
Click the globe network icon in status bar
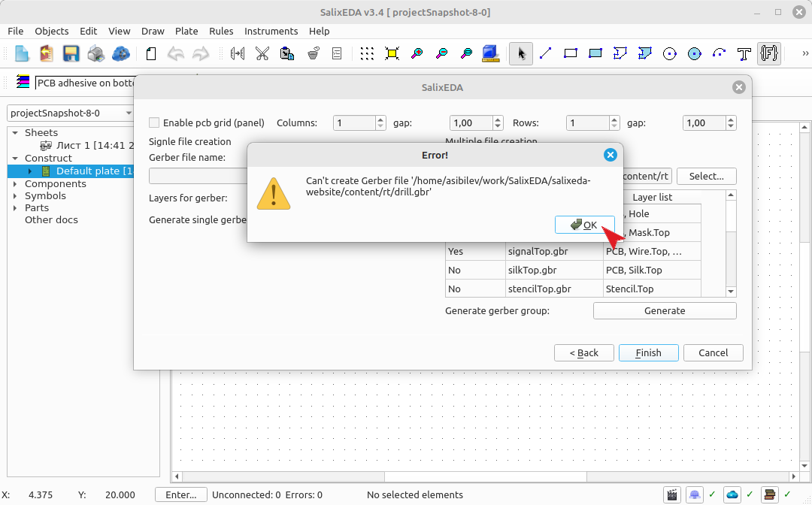[695, 494]
